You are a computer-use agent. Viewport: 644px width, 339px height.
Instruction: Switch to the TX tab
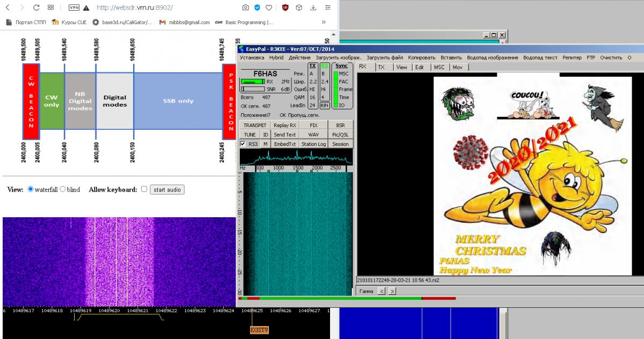tap(381, 67)
